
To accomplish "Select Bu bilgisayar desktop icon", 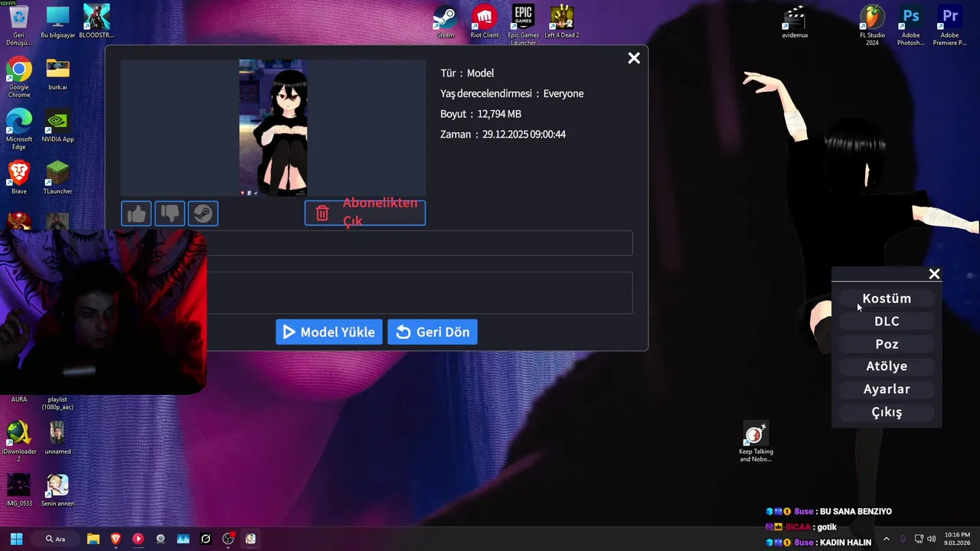I will (58, 21).
